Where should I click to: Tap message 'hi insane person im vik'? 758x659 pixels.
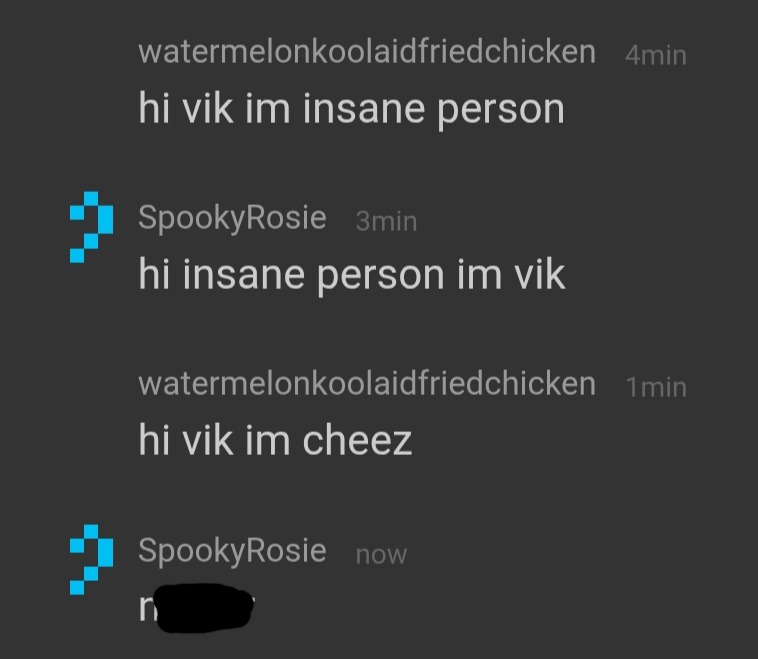pos(352,276)
